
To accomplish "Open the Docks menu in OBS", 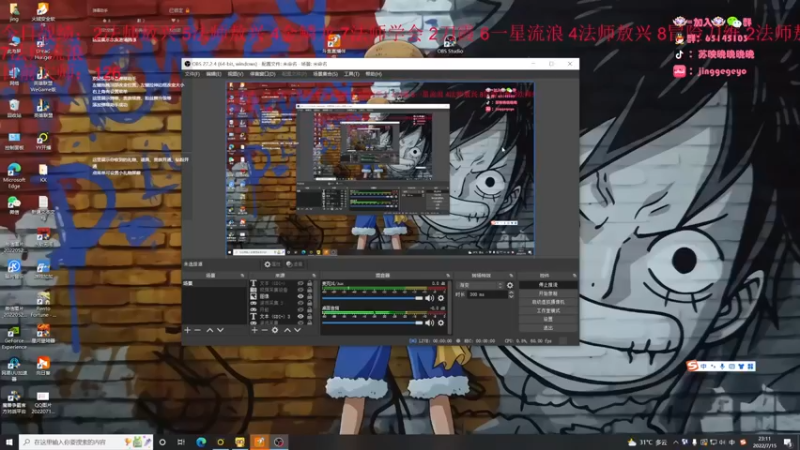I will click(x=262, y=74).
